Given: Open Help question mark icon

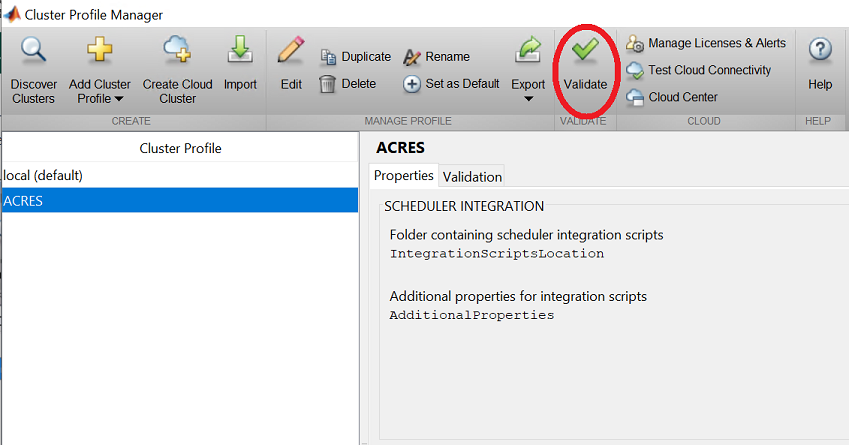Looking at the screenshot, I should point(820,50).
